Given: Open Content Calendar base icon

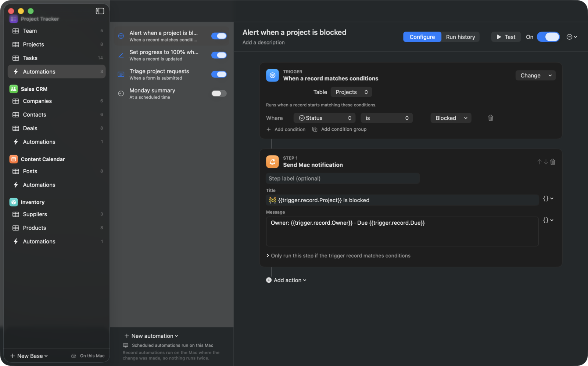Looking at the screenshot, I should tap(14, 159).
